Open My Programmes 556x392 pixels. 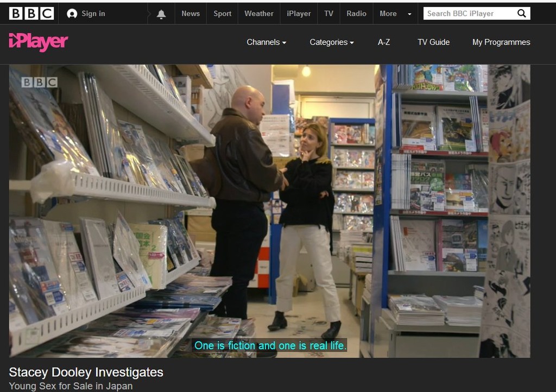click(501, 42)
